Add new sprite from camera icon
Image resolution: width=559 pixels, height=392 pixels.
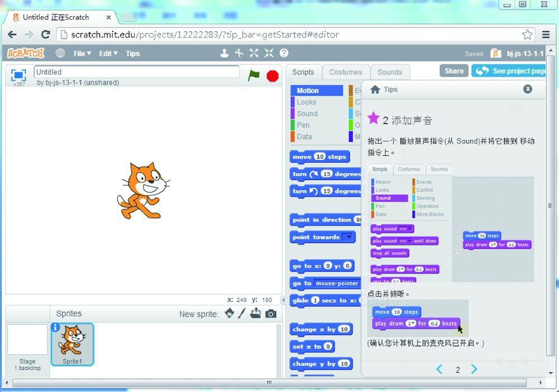(x=271, y=314)
